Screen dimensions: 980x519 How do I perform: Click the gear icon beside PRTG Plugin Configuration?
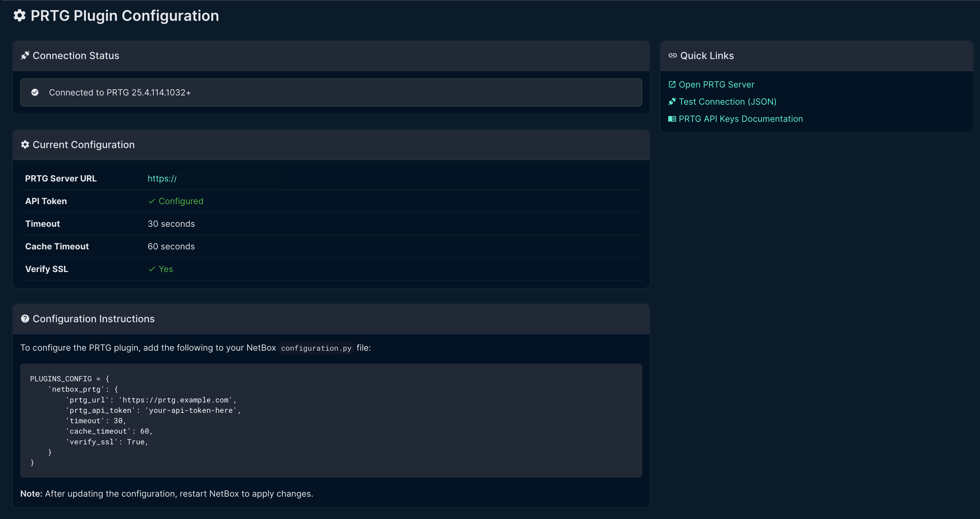point(20,16)
